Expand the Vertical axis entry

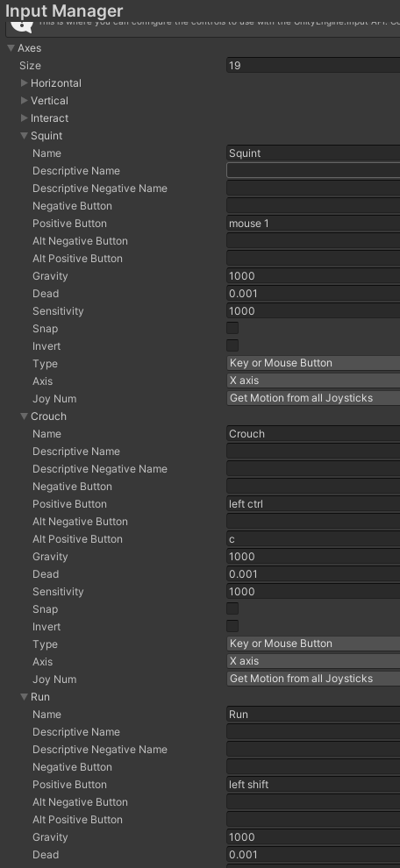pos(25,101)
